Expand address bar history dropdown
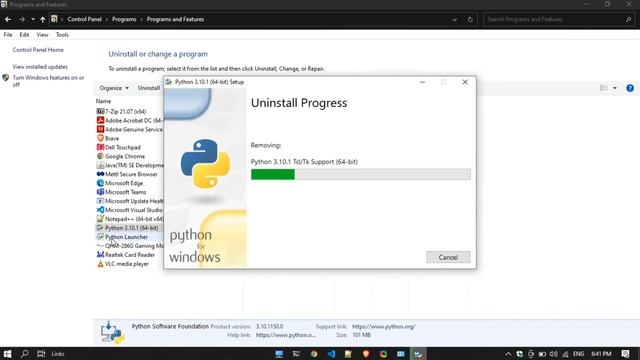 [455, 20]
